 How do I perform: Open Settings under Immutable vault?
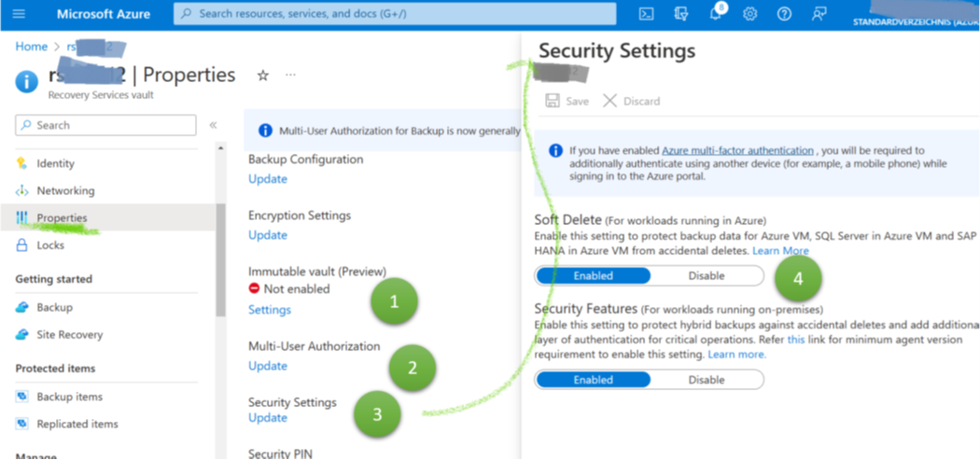(x=270, y=310)
